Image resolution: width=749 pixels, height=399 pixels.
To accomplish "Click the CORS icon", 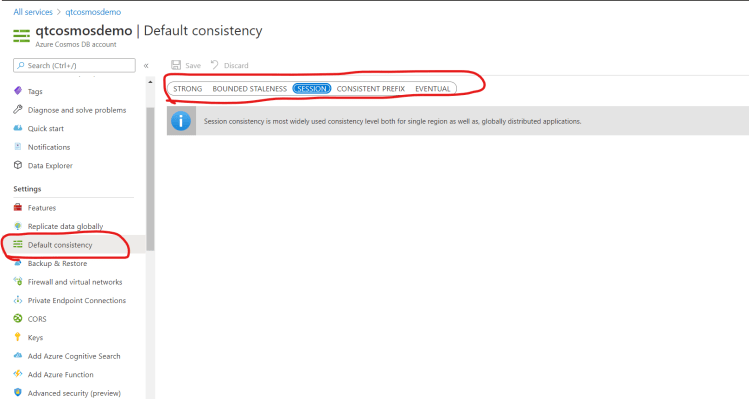I will pyautogui.click(x=18, y=318).
